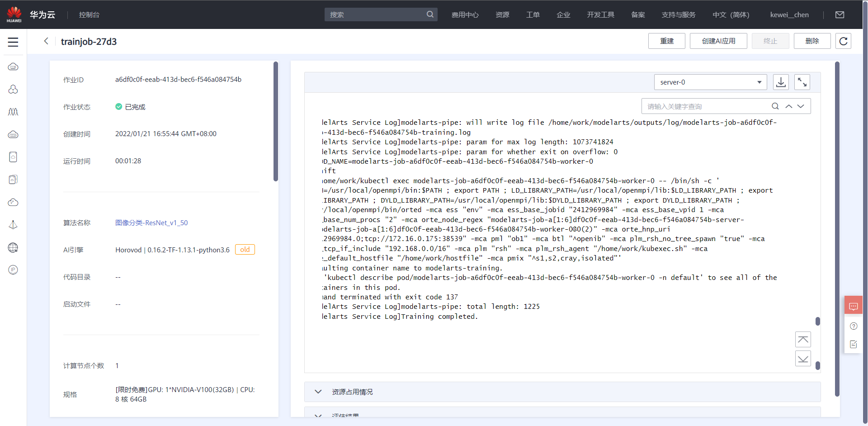Open the 工单 menu
This screenshot has height=426, width=868.
[x=533, y=15]
